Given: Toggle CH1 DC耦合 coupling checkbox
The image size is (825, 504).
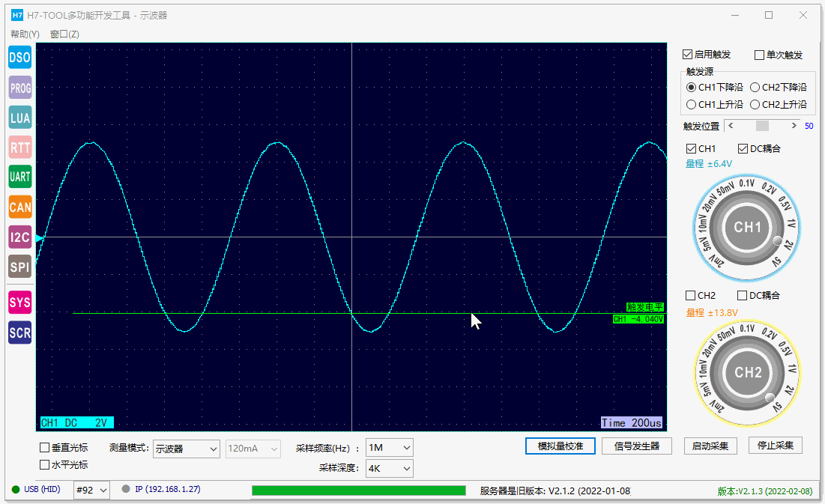Looking at the screenshot, I should [759, 149].
